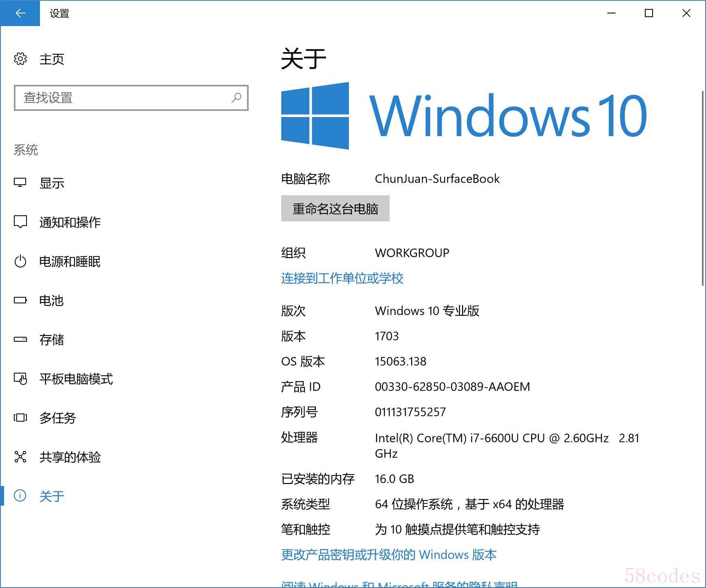
Task: Click the Tablet mode icon
Action: [20, 378]
